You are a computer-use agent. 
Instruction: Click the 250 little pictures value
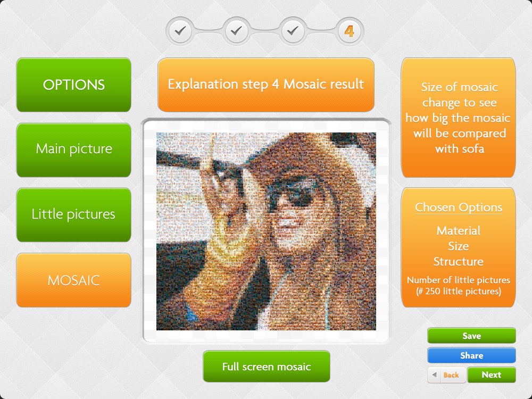tap(459, 292)
